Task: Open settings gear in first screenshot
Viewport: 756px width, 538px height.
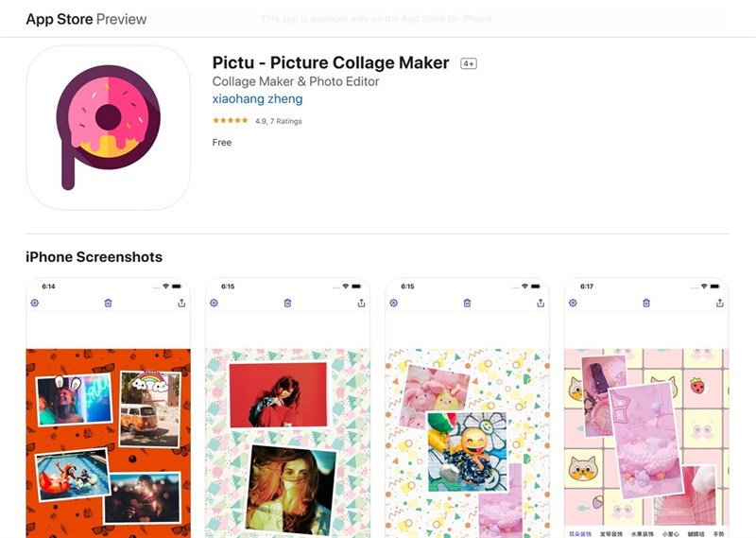Action: 35,304
